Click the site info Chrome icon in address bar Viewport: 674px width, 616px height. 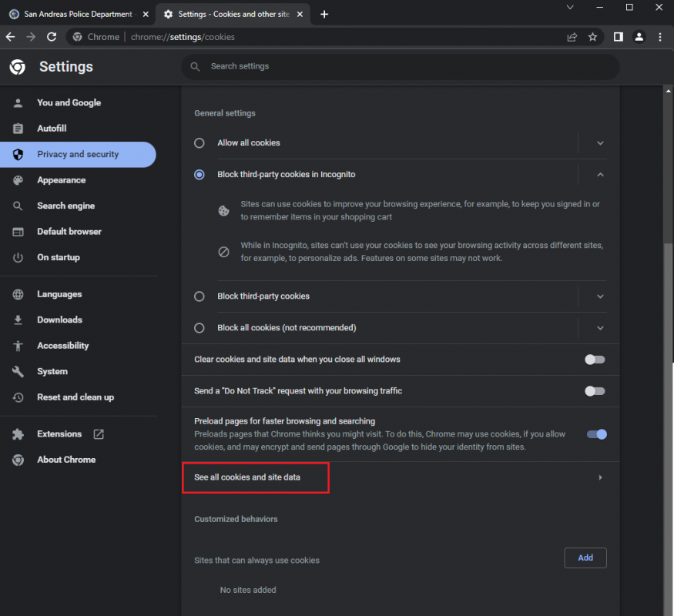(x=77, y=37)
